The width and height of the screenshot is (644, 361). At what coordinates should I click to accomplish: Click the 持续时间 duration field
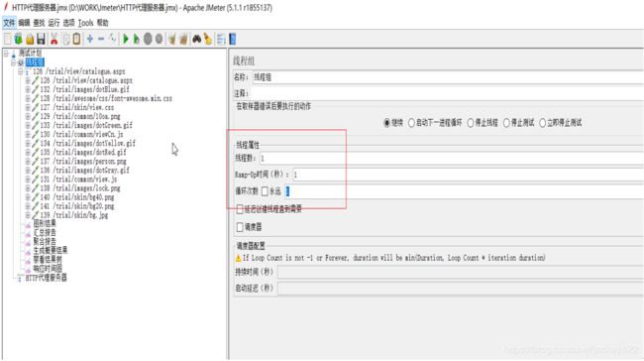coord(461,272)
